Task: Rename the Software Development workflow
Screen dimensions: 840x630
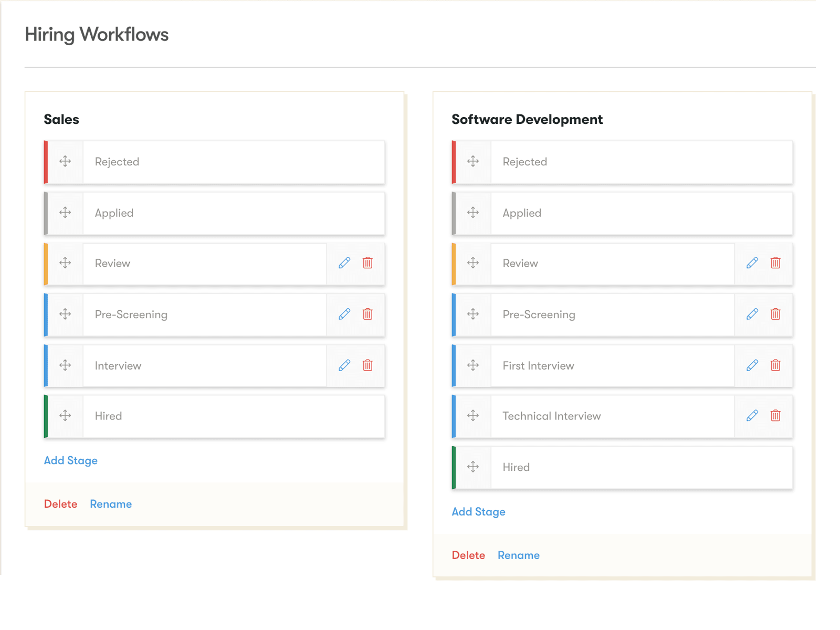Action: [x=519, y=555]
